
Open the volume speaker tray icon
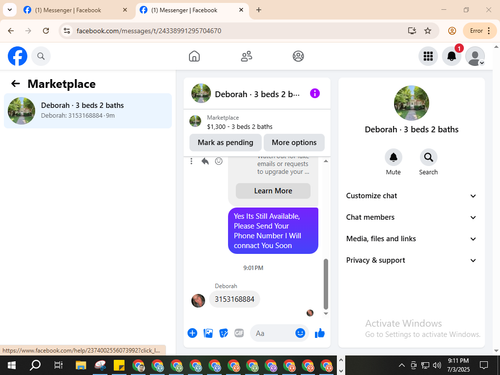click(x=437, y=366)
